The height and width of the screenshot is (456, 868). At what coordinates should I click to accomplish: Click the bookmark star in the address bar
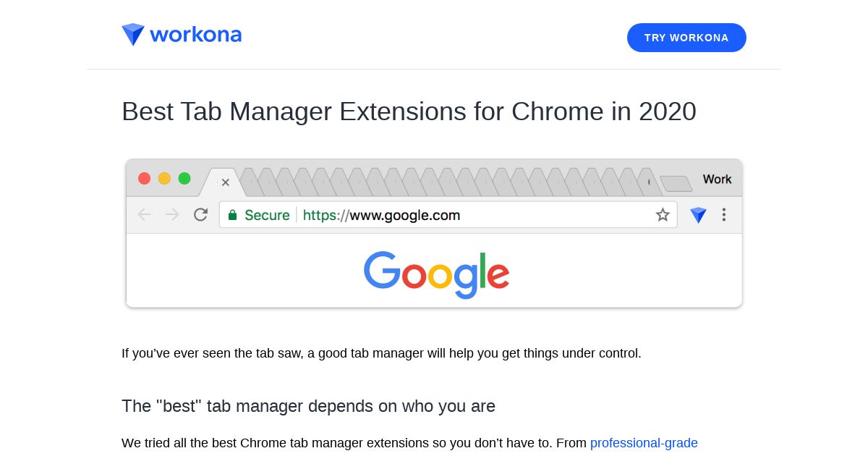point(663,215)
